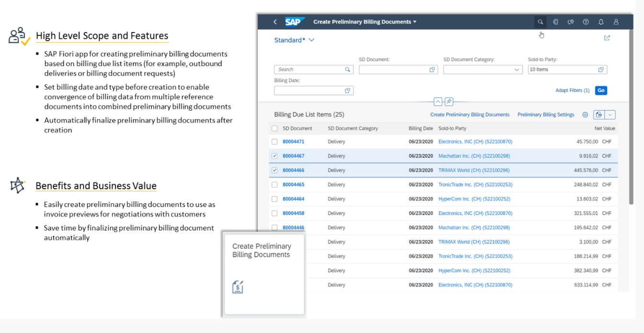Screen dimensions: 644x333
Task: Pin the filter header bar
Action: [448, 102]
